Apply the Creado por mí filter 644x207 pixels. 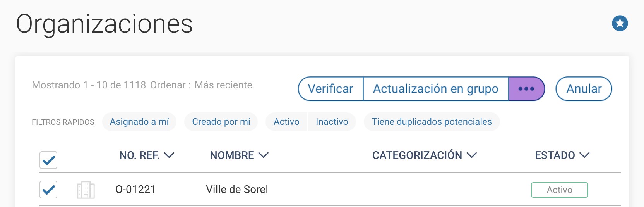[221, 122]
